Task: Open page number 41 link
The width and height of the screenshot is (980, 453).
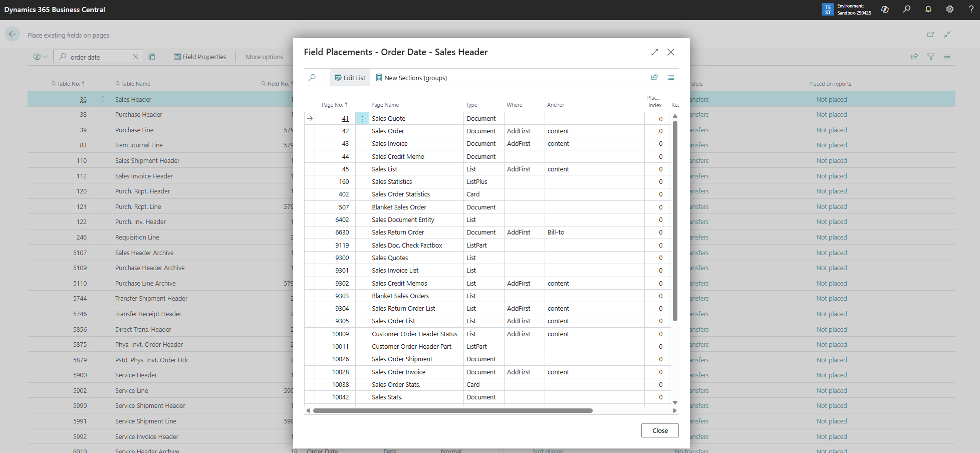Action: click(345, 119)
